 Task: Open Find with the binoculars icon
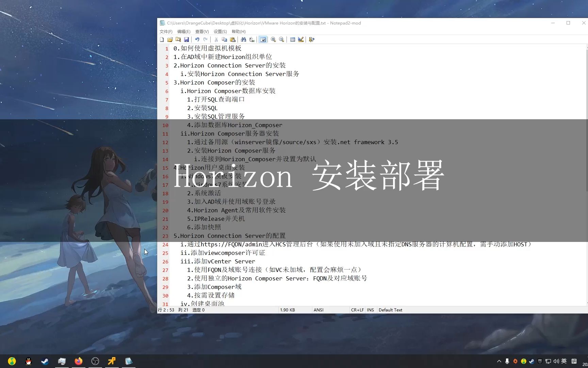(x=244, y=40)
